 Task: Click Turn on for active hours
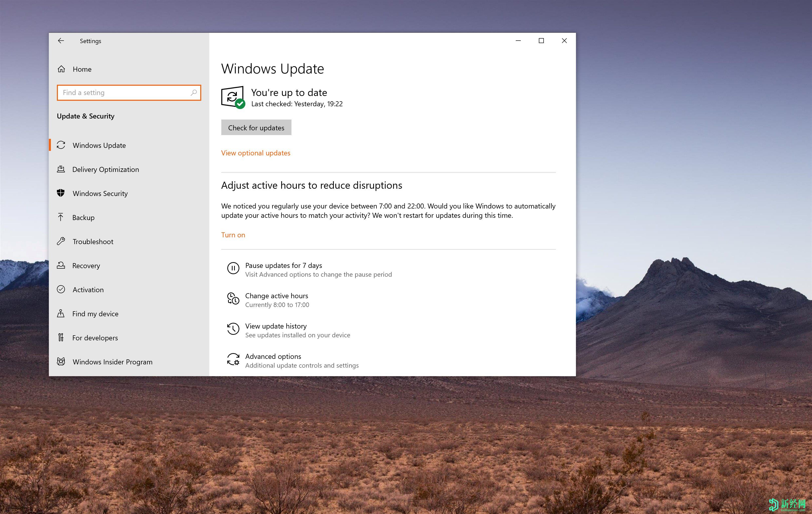click(x=233, y=235)
